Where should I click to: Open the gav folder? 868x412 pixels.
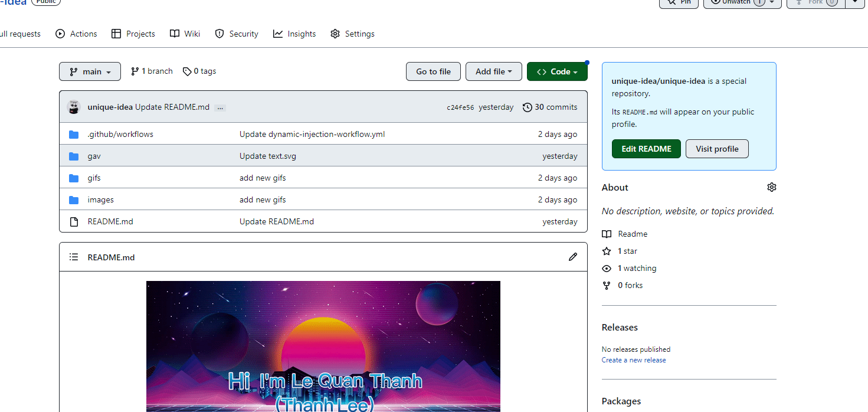[94, 156]
